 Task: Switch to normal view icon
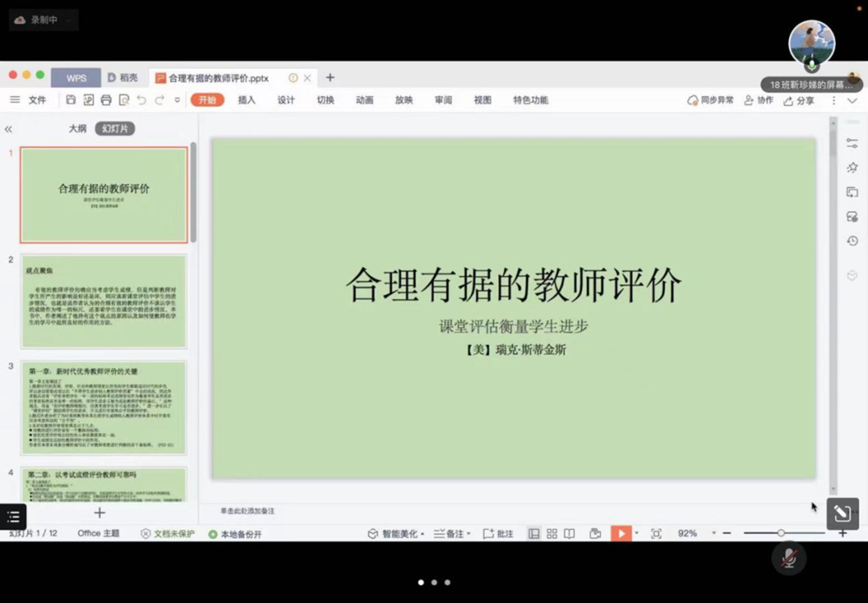click(x=534, y=534)
